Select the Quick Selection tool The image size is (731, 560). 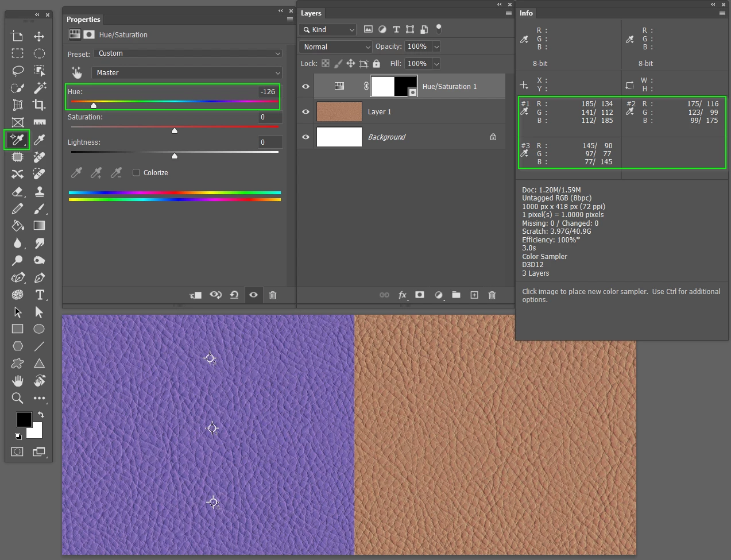[x=17, y=88]
